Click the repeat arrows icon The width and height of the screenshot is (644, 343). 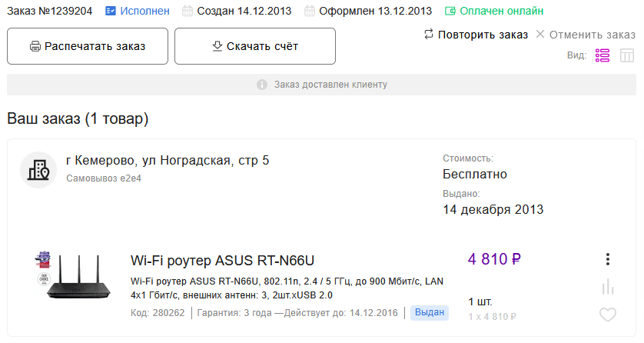point(429,34)
